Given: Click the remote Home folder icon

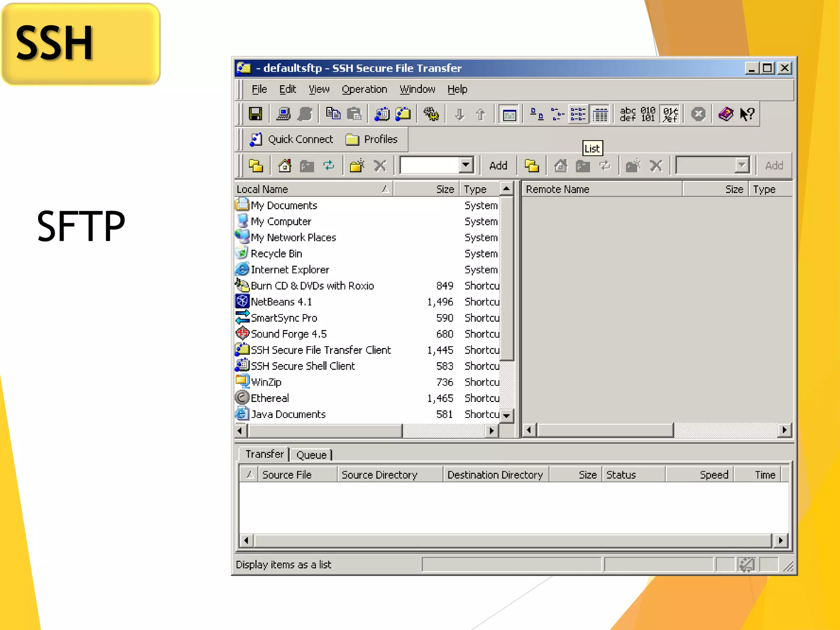Looking at the screenshot, I should [561, 166].
